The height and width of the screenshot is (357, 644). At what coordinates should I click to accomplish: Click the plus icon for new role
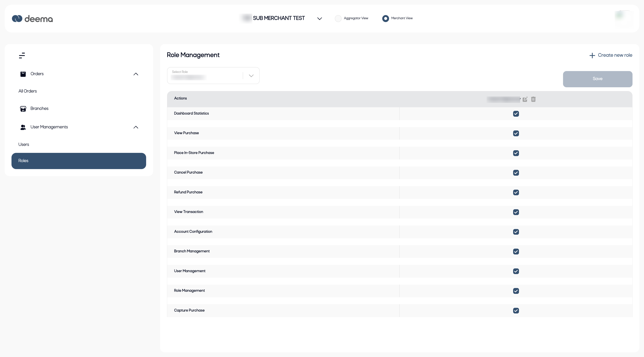tap(592, 56)
